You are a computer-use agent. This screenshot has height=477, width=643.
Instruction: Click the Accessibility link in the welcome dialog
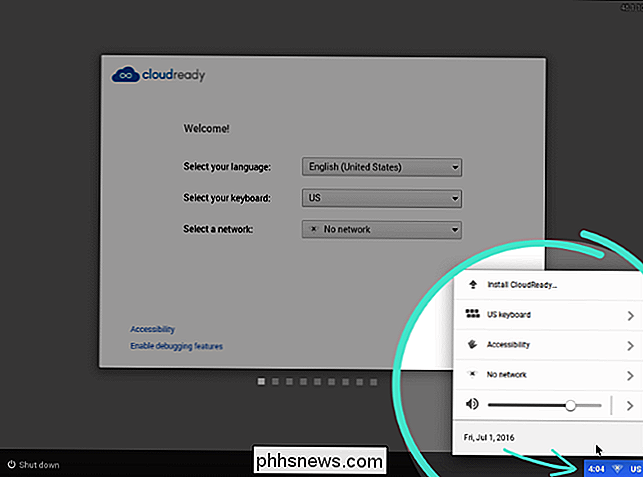click(x=152, y=329)
